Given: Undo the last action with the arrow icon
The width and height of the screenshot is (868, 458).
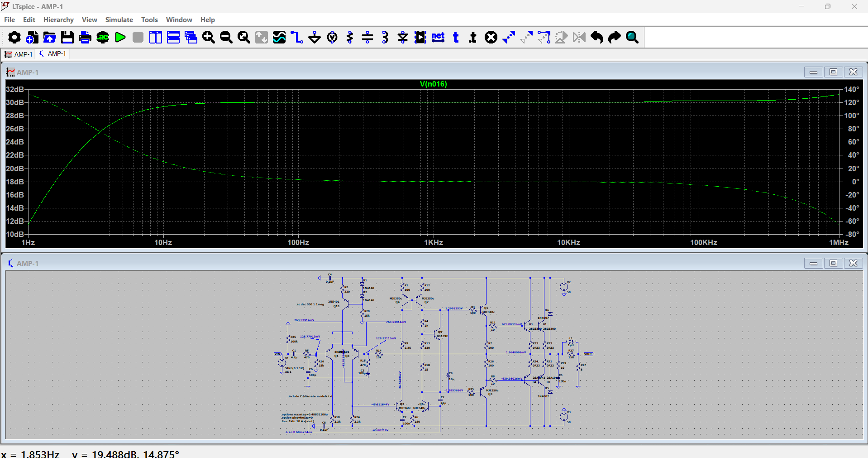Looking at the screenshot, I should coord(597,37).
